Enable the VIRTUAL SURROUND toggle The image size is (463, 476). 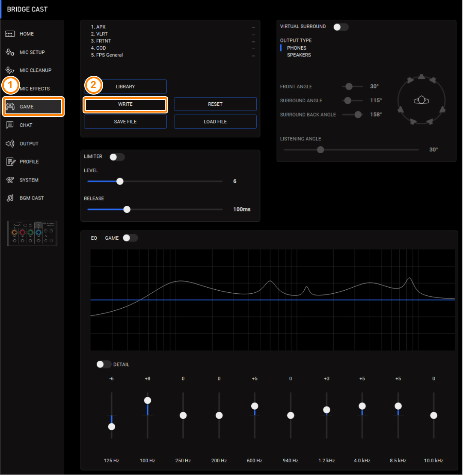[341, 27]
